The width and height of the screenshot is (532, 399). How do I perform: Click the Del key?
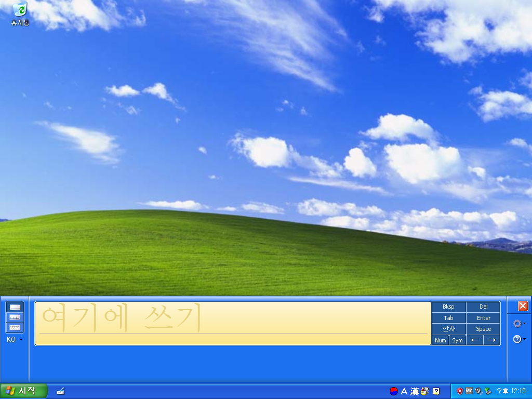coord(484,307)
